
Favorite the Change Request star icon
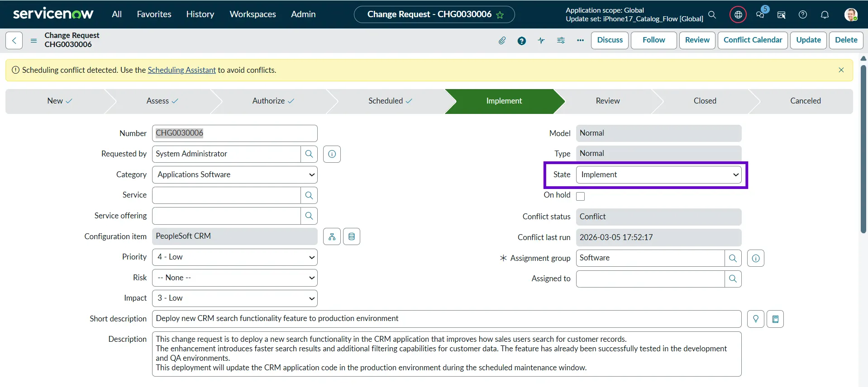coord(500,15)
